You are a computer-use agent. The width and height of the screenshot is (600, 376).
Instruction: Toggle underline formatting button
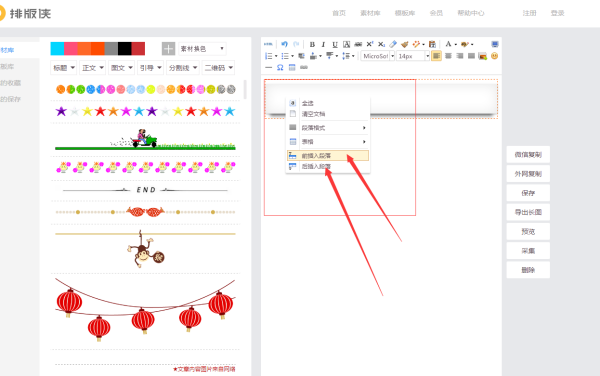click(335, 44)
